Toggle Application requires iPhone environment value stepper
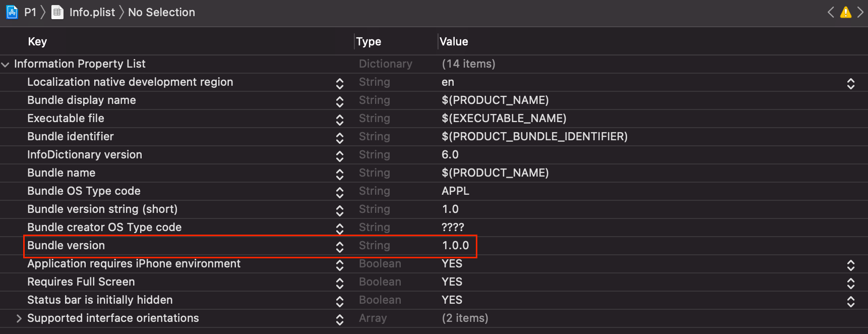 (x=851, y=264)
